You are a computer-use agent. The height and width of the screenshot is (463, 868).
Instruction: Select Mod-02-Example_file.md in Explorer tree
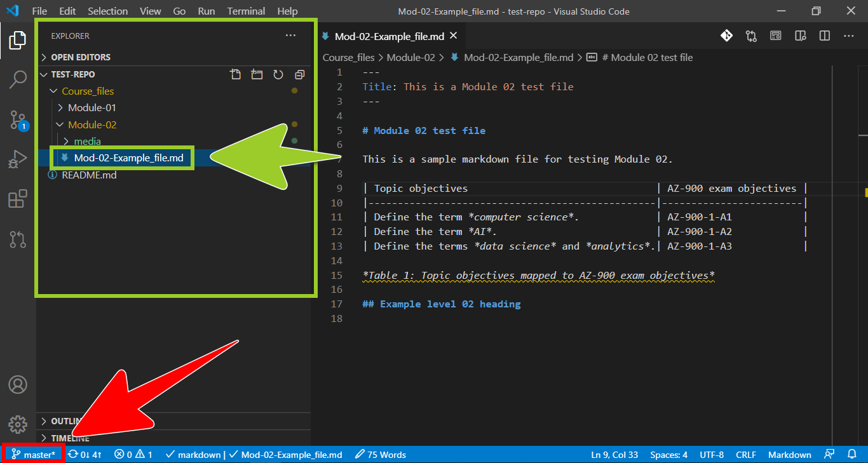click(128, 158)
